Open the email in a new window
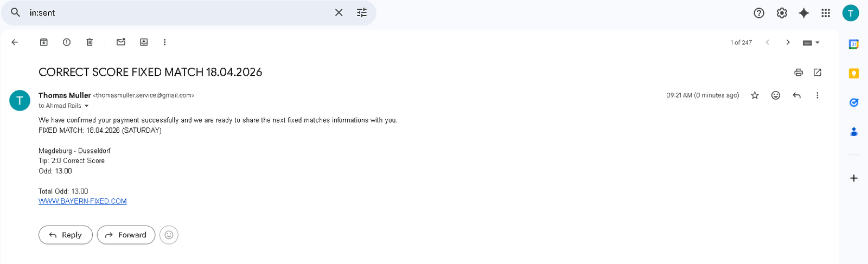 click(x=818, y=72)
